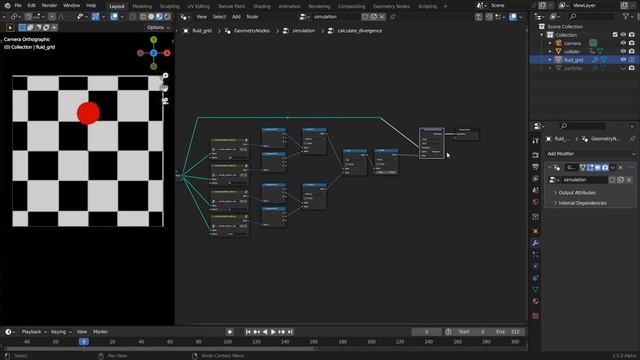The height and width of the screenshot is (360, 640).
Task: Click fluid_grid in node editor breadcrumb
Action: point(202,31)
